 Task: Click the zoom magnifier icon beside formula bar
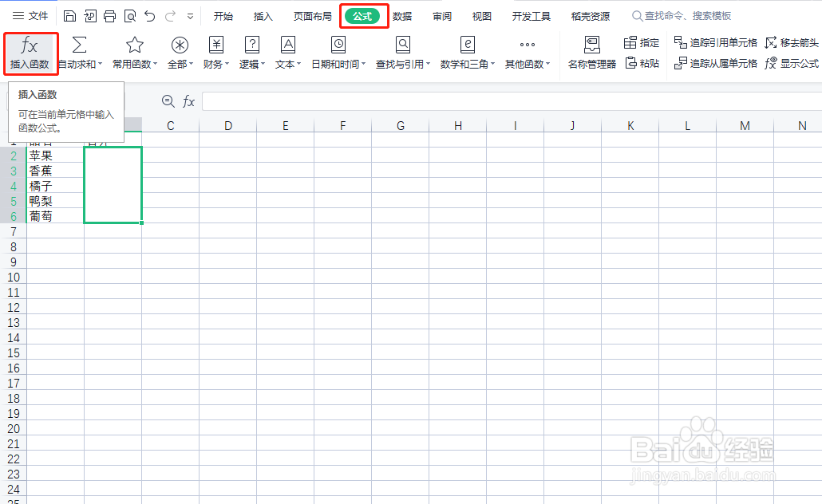tap(168, 101)
